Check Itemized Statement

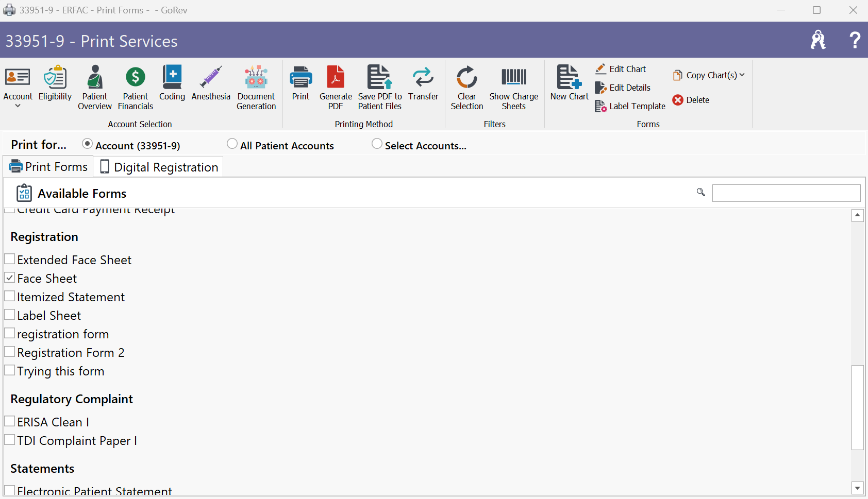(9, 296)
